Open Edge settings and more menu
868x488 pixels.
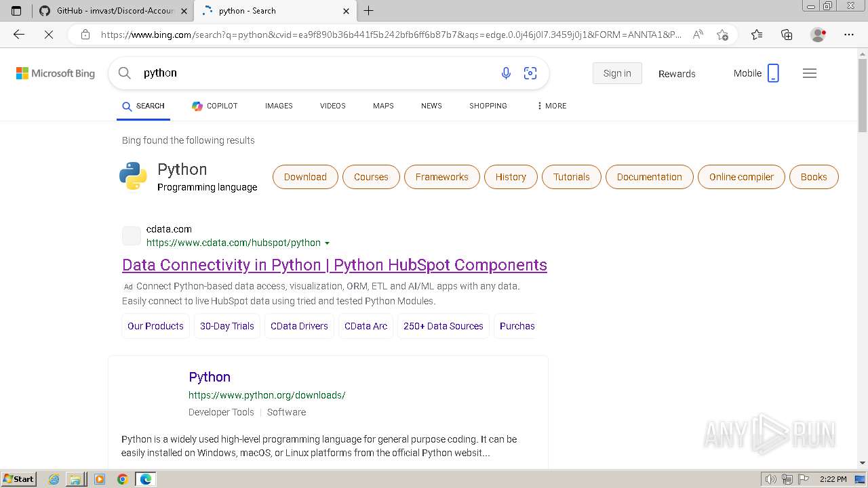[848, 35]
